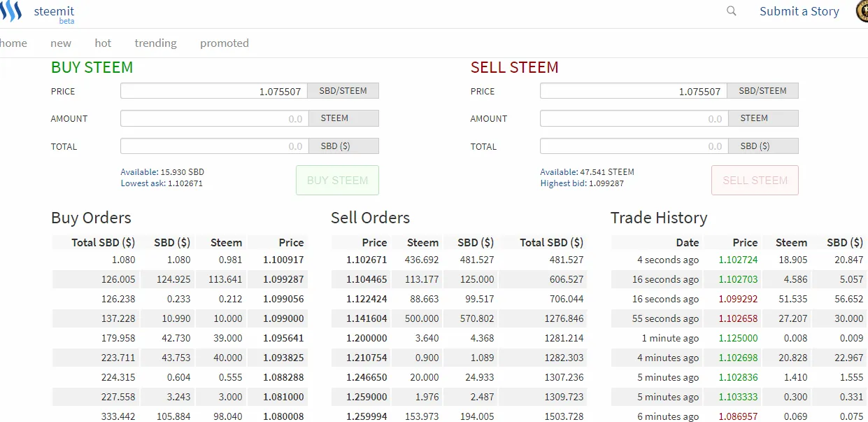Switch to the hot tab
Screen dimensions: 868x422
coord(103,43)
